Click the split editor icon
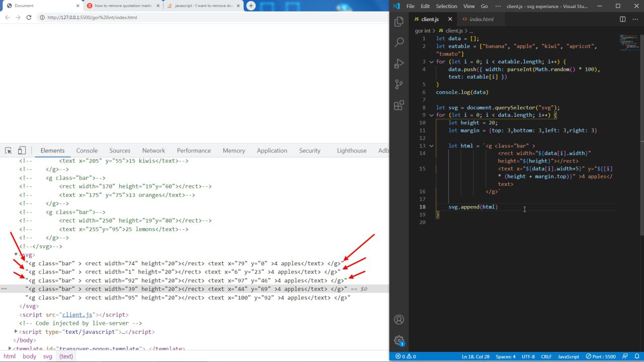644x362 pixels. pos(622,19)
